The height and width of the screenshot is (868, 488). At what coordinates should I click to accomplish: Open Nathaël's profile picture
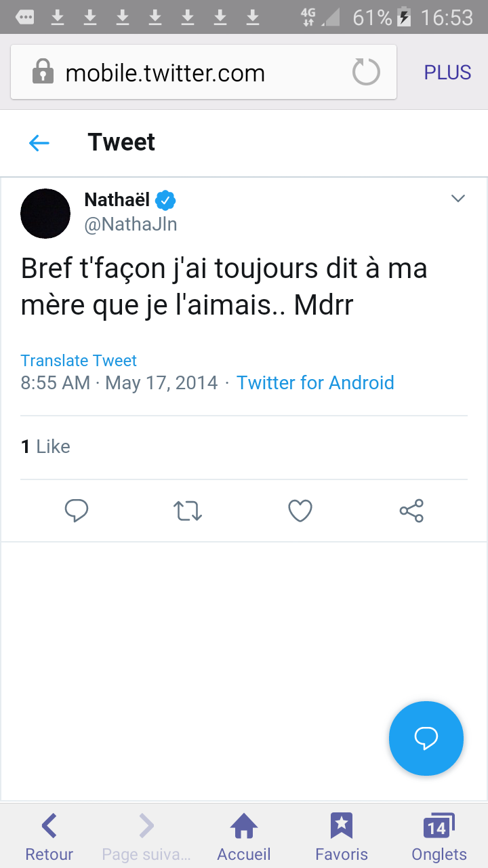(45, 214)
